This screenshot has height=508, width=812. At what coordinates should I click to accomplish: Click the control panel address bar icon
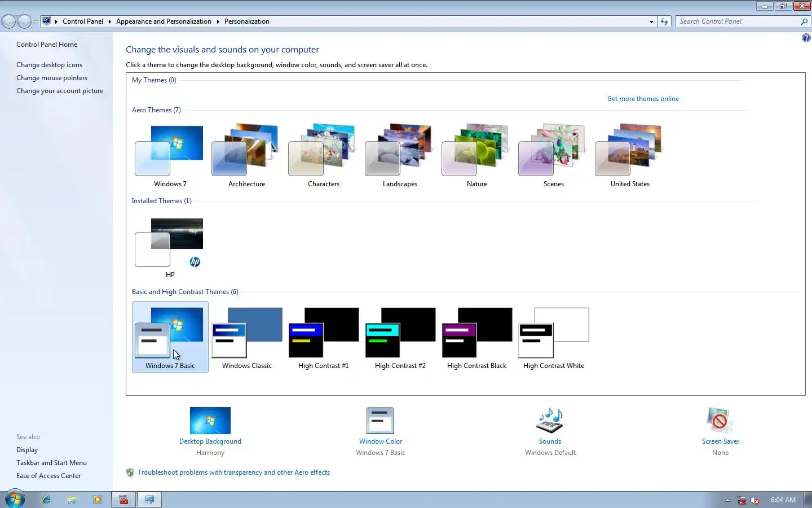[46, 21]
